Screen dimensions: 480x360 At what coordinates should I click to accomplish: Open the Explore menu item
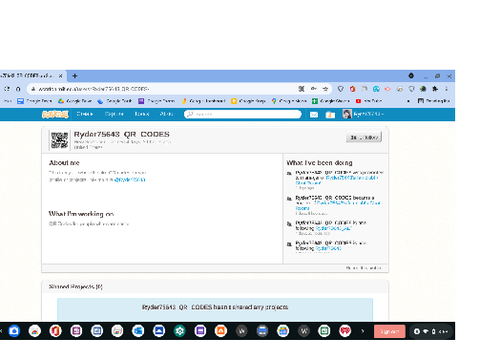tap(114, 114)
